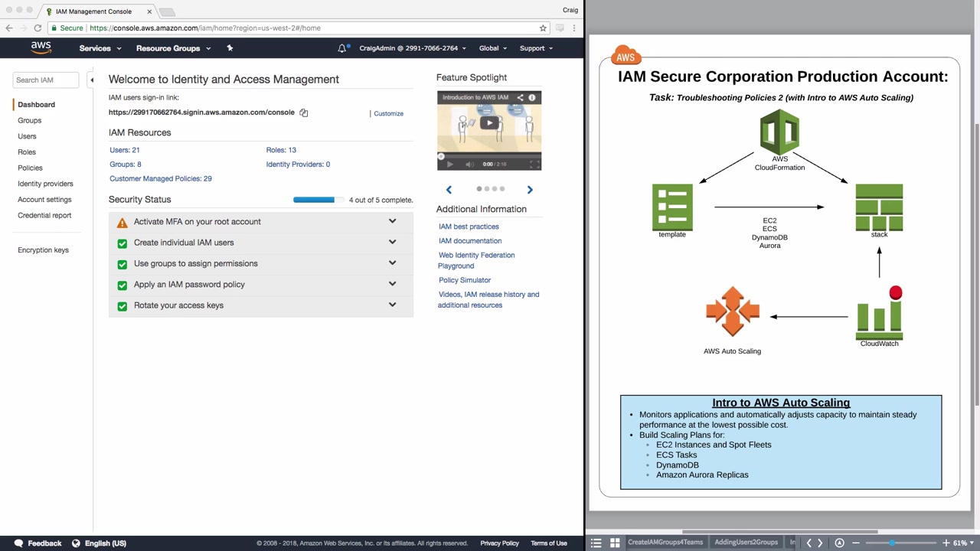Click the globe language icon in footer
980x551 pixels.
(x=76, y=543)
